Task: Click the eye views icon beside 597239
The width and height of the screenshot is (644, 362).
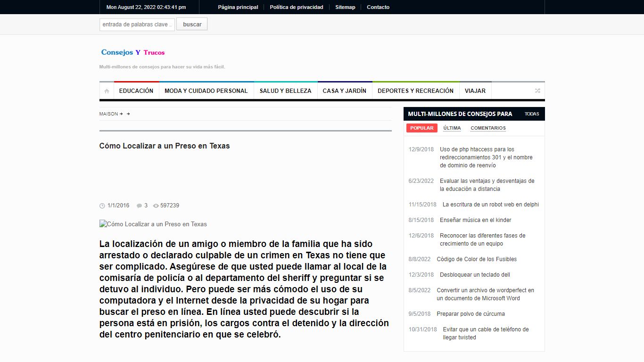Action: pos(156,206)
